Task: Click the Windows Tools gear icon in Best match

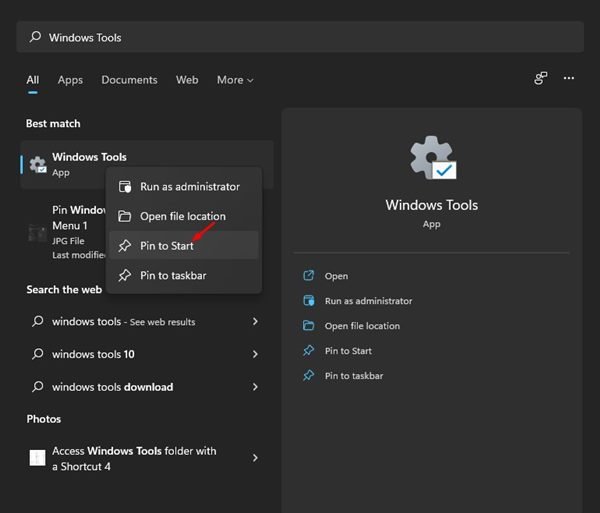Action: pyautogui.click(x=38, y=165)
